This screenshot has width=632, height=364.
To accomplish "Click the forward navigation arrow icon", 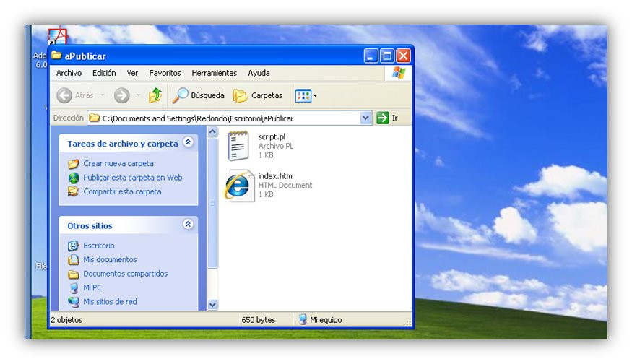I will click(122, 95).
